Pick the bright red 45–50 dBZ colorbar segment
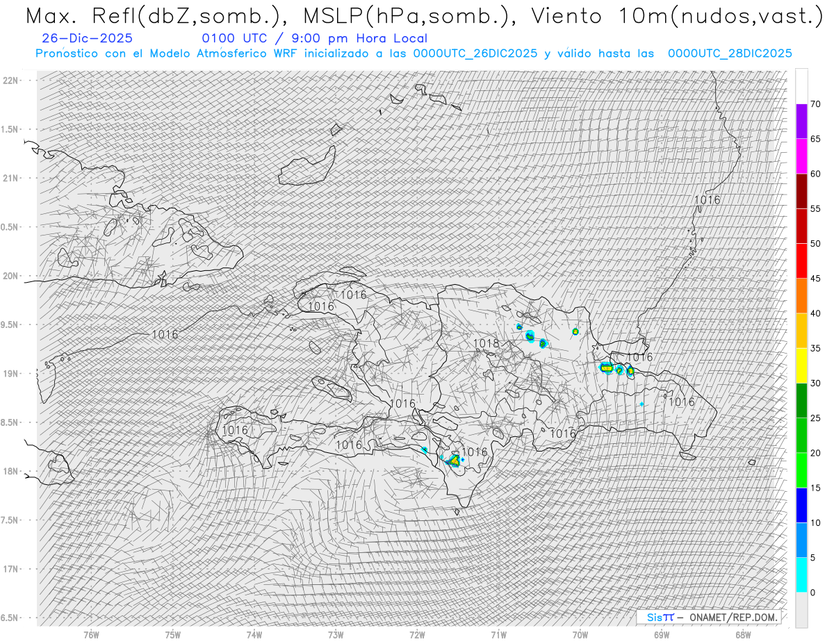The image size is (834, 644). point(801,261)
